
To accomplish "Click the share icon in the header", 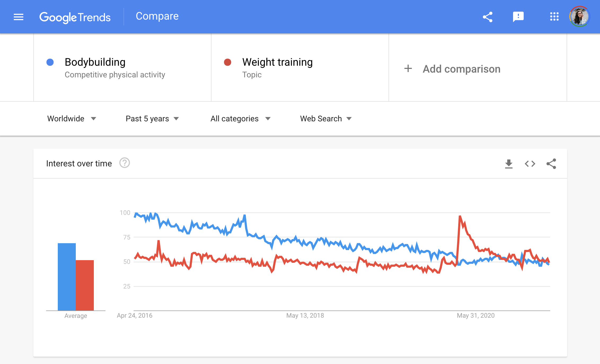I will 487,17.
